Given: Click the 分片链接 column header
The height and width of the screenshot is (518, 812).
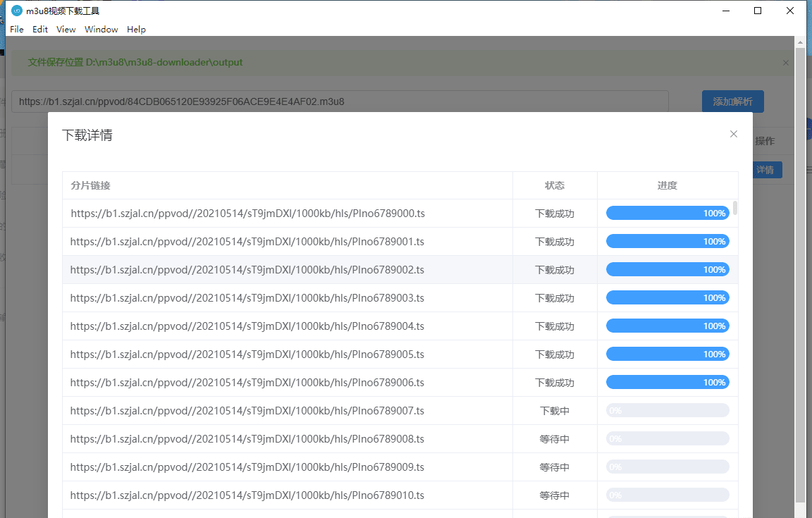Looking at the screenshot, I should coord(91,185).
